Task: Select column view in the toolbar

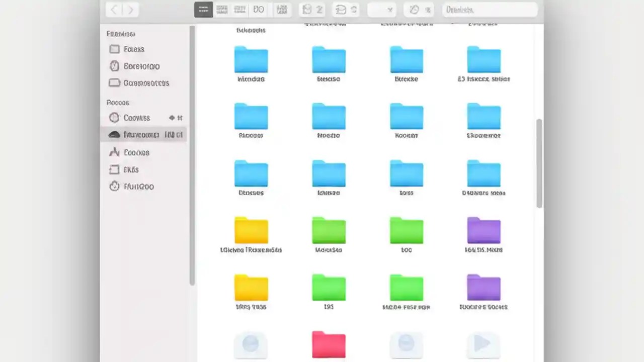Action: point(240,9)
